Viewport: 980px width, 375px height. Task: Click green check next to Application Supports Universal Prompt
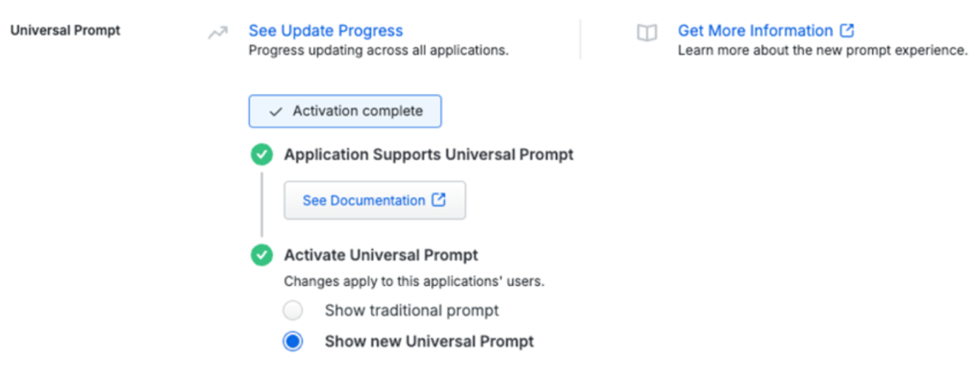[261, 154]
